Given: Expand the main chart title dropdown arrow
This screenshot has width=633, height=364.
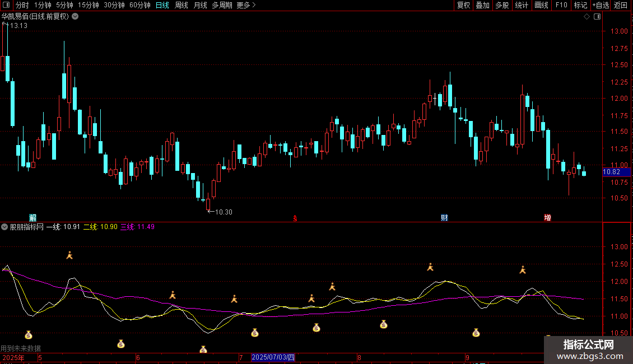Looking at the screenshot, I should point(75,17).
